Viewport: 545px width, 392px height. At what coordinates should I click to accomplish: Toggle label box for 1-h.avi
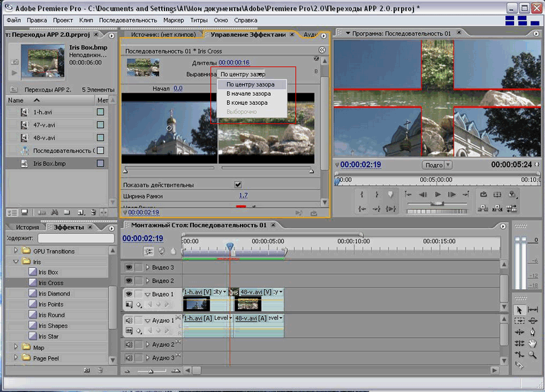[101, 112]
